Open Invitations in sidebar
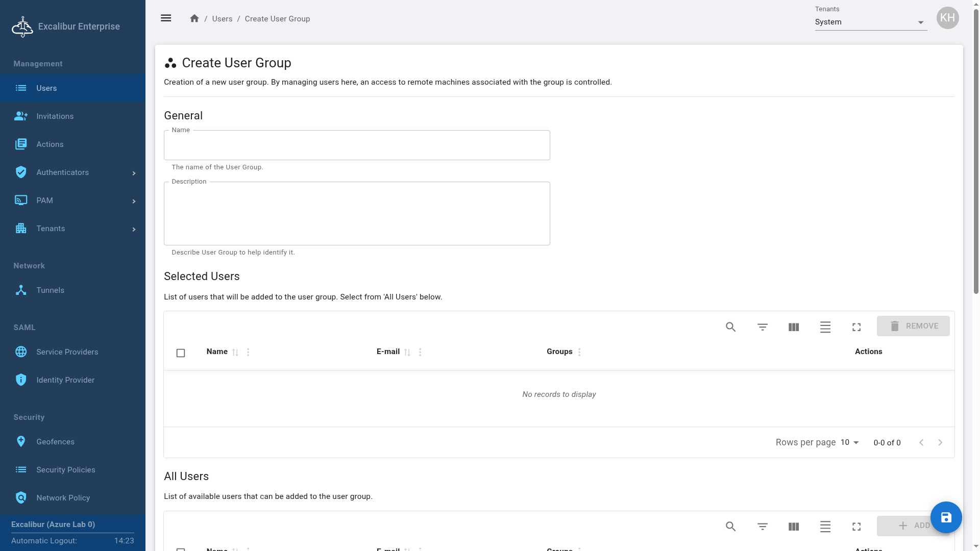This screenshot has width=980, height=551. (55, 116)
